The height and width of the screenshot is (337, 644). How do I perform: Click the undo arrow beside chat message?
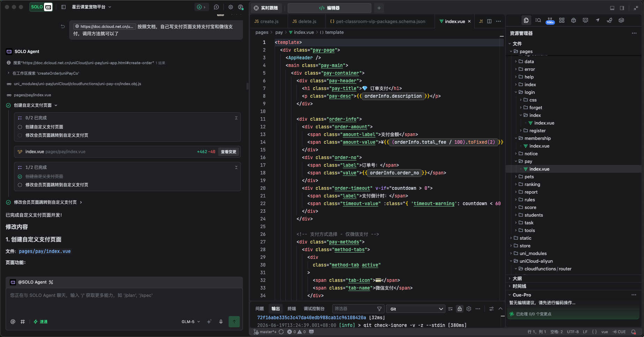click(63, 26)
